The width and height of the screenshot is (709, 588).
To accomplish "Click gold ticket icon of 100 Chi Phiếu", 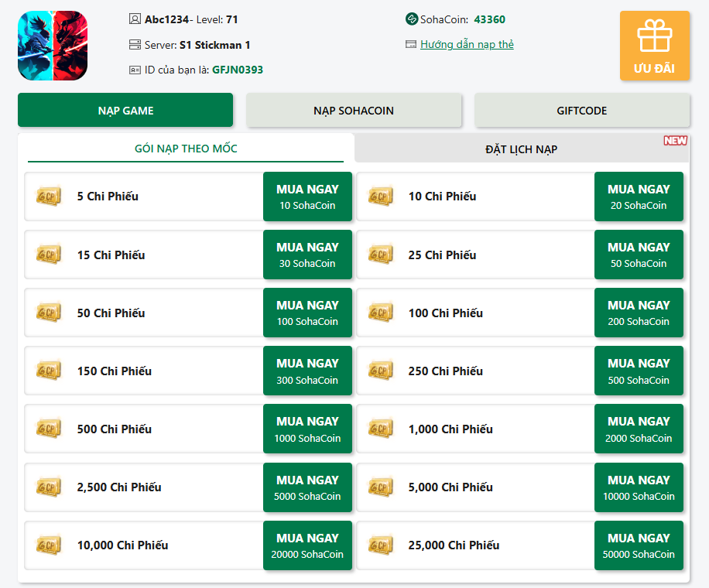I will [380, 313].
